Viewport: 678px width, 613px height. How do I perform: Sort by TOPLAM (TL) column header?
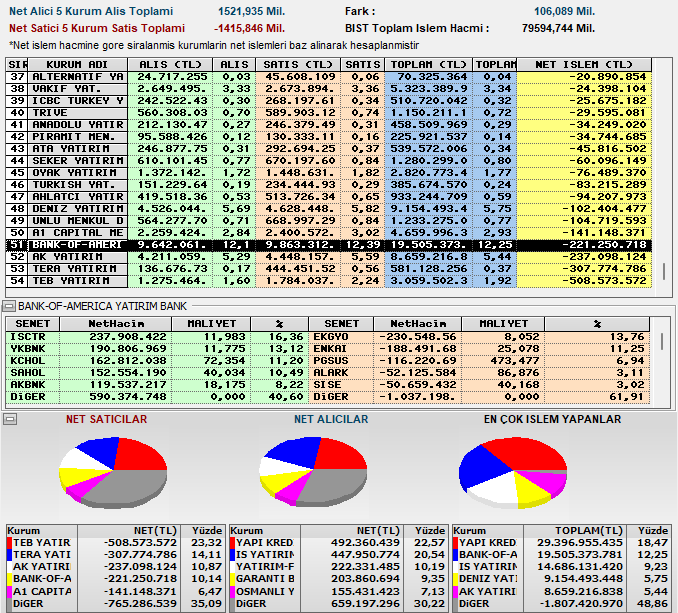429,65
